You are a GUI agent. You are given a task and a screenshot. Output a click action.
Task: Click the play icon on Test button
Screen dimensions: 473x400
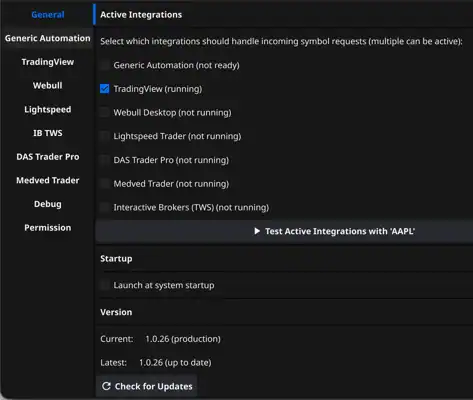pos(257,231)
